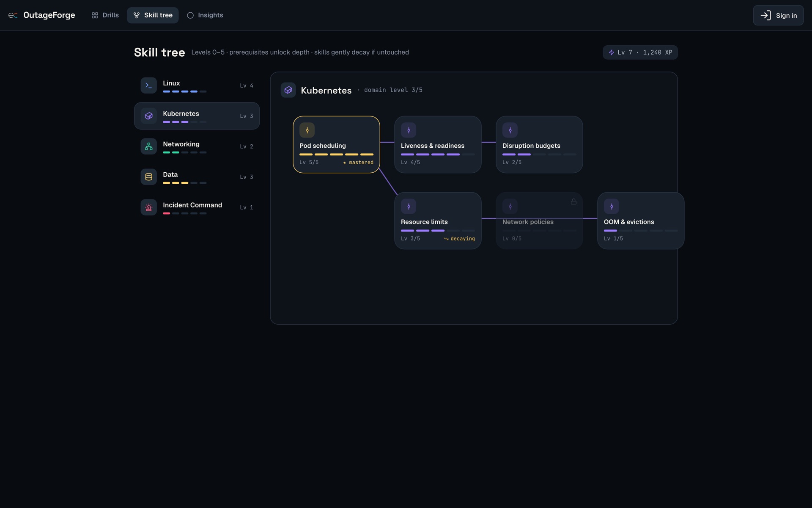Screen dimensions: 812x508
Task: Open the Pod scheduling skill card
Action: [336, 144]
